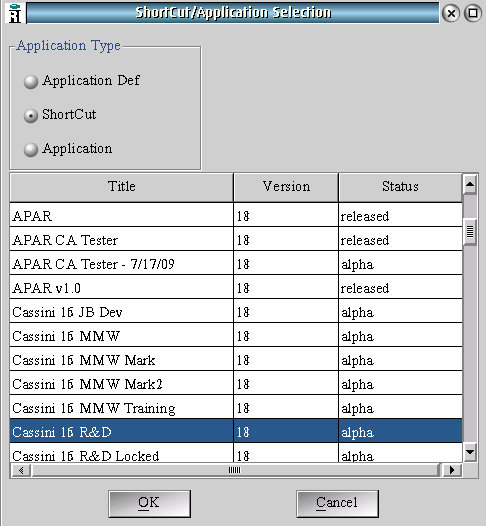Screen dimensions: 486x526
Task: Dismiss the dialog with the Cancel button
Action: click(x=337, y=504)
